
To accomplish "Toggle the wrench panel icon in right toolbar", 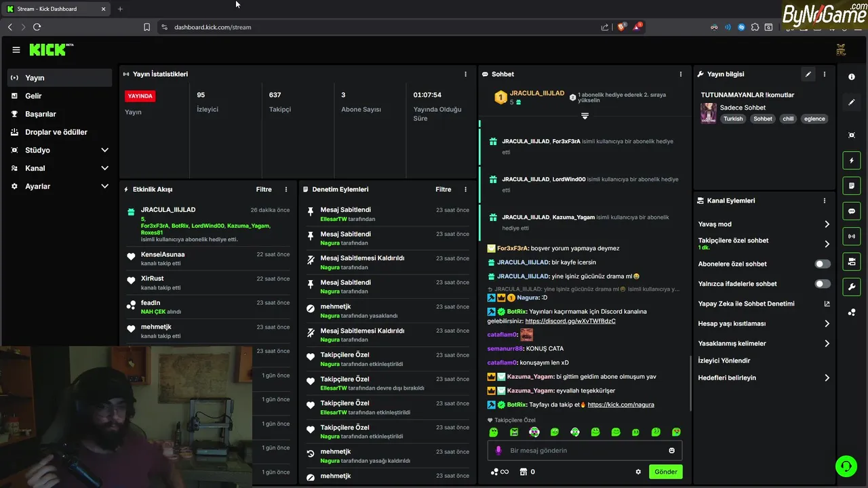I will tap(852, 287).
